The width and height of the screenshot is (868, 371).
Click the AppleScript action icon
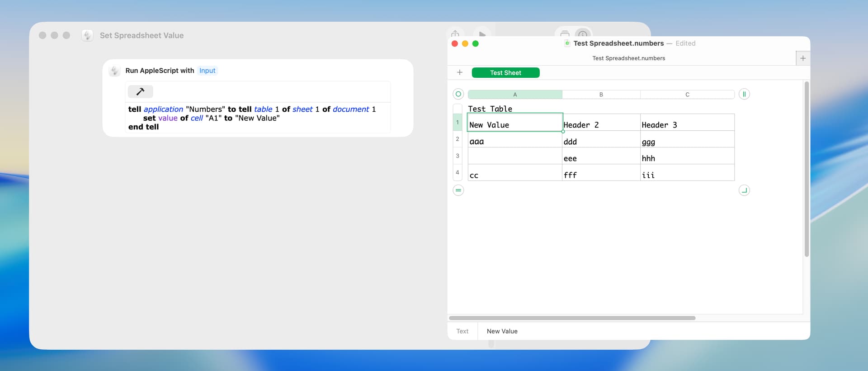coord(115,71)
